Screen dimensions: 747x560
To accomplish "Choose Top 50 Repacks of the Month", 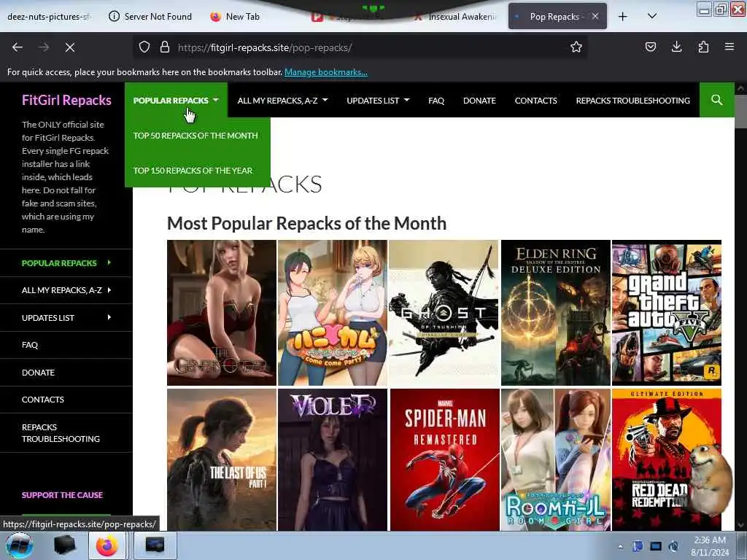I will [x=196, y=136].
